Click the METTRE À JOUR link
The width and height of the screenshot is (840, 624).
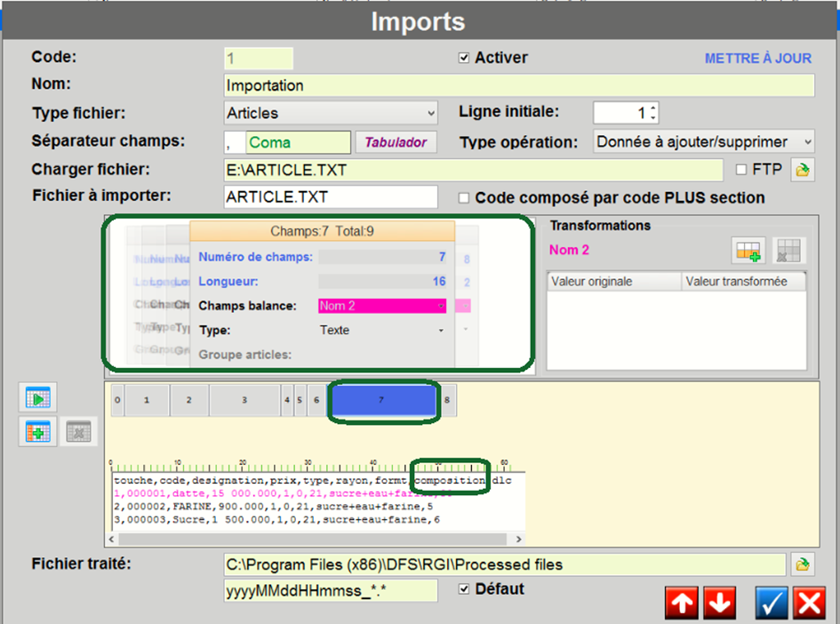point(757,59)
